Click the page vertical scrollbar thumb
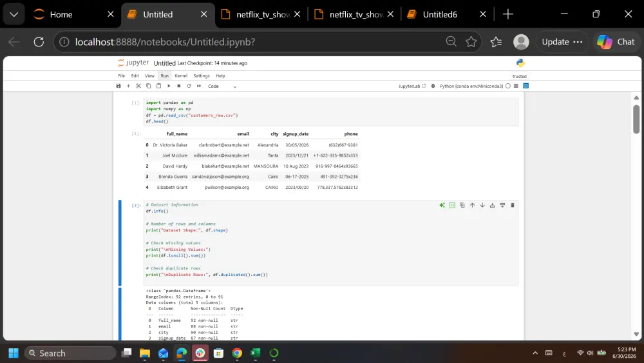The image size is (644, 363). (x=636, y=119)
